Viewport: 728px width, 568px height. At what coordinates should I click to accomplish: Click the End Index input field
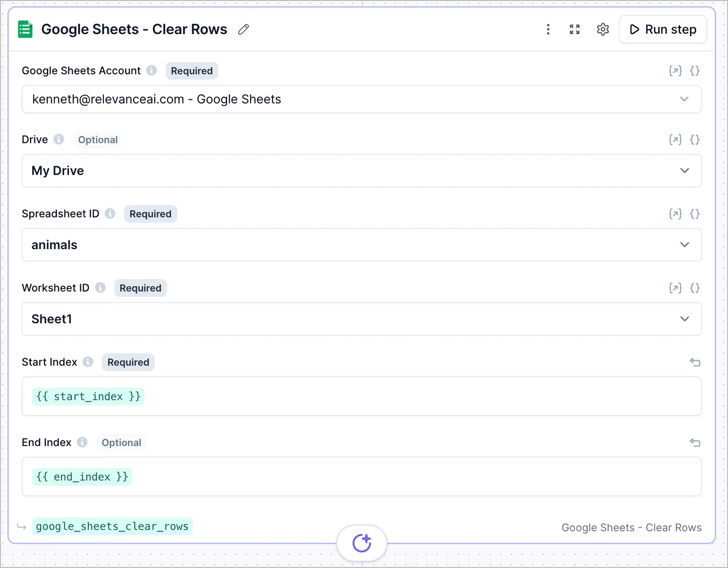[362, 477]
